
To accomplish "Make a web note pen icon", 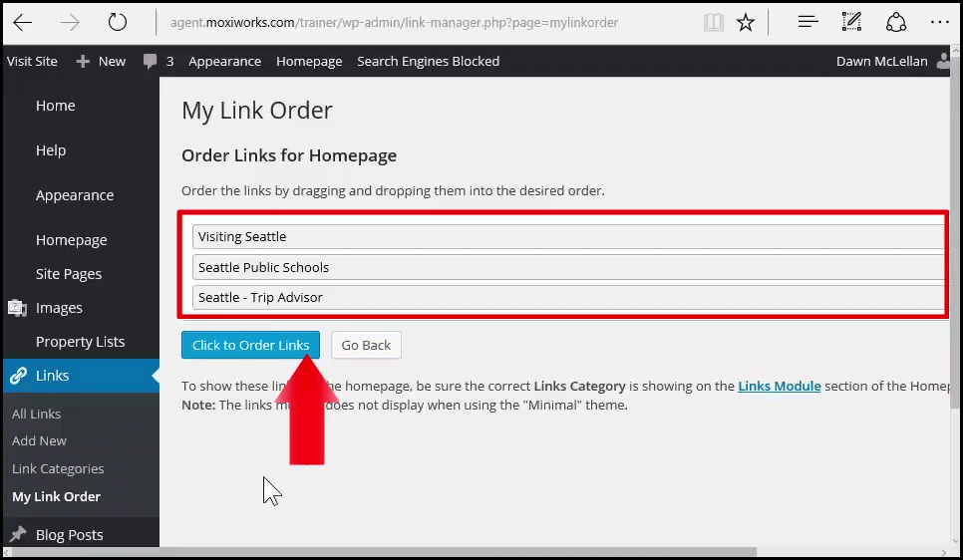I will 851,22.
